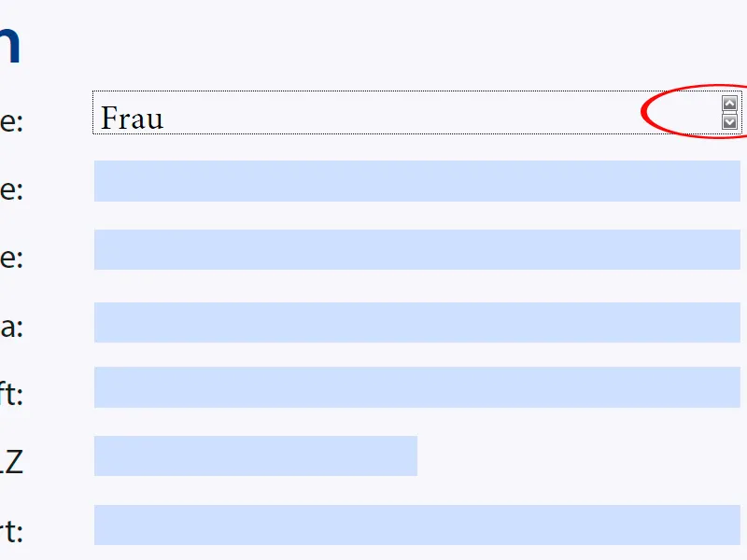Click the "rt:" label at the bottom
Image resolution: width=747 pixels, height=560 pixels.
tap(10, 531)
